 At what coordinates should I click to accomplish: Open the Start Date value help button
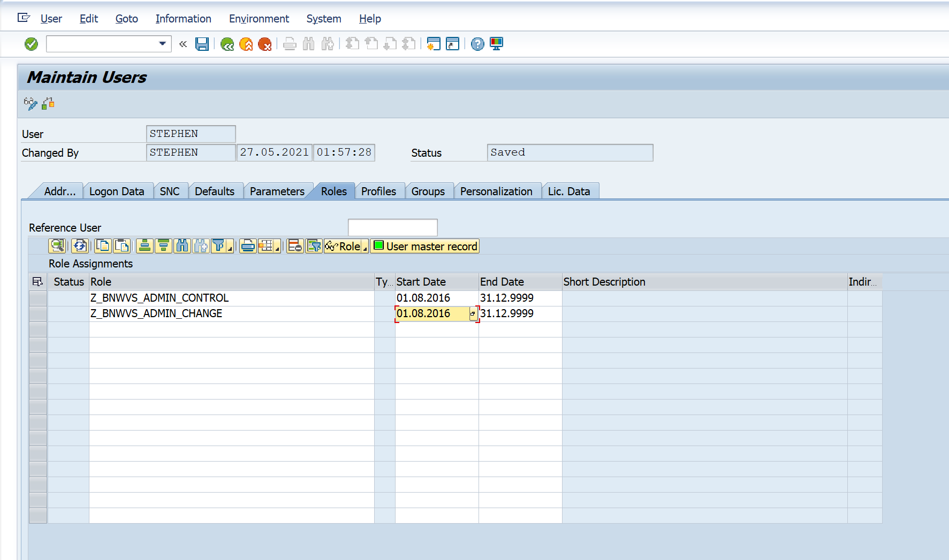coord(473,314)
